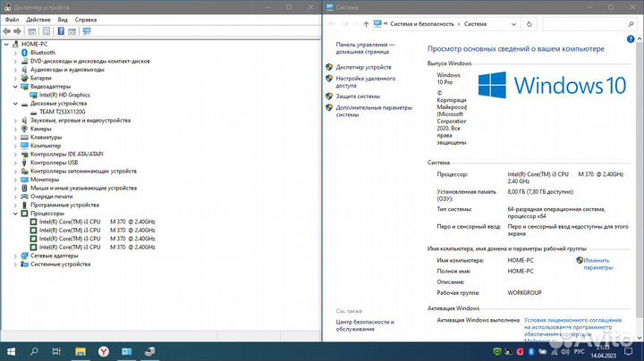Click Настройка удаленного доступа link

(x=366, y=81)
